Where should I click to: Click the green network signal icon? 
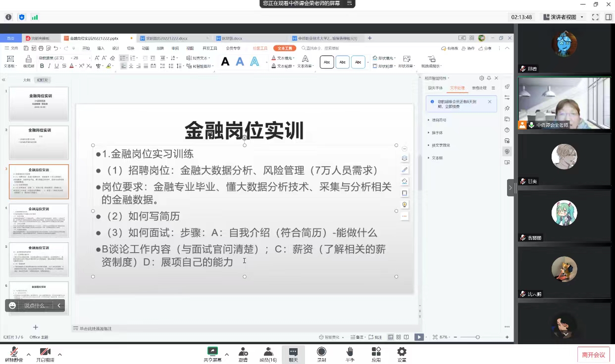pyautogui.click(x=35, y=17)
